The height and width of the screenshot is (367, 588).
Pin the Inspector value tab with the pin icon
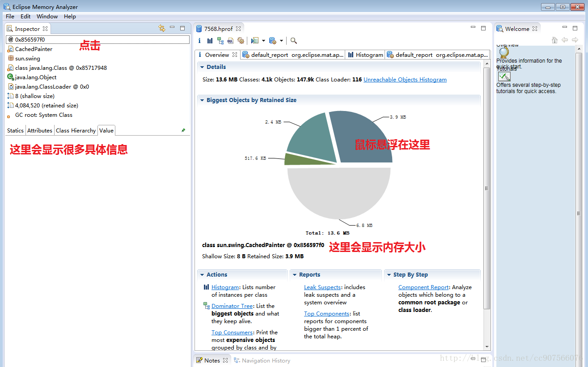click(183, 130)
